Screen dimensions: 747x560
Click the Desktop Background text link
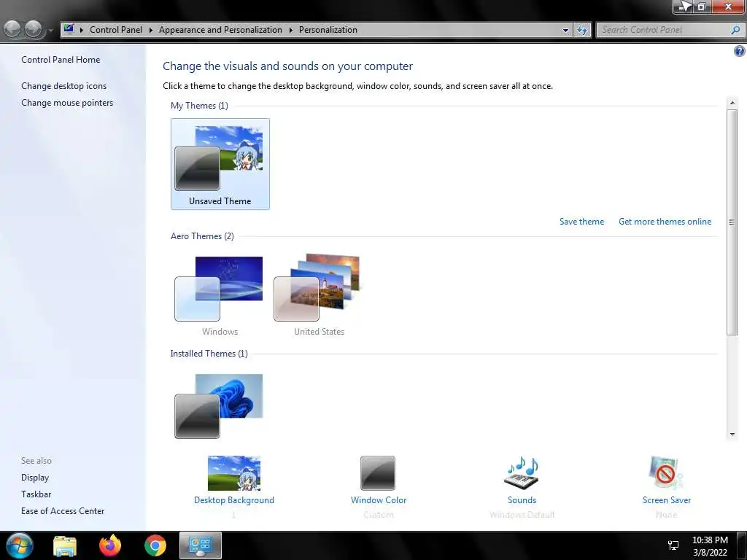234,500
